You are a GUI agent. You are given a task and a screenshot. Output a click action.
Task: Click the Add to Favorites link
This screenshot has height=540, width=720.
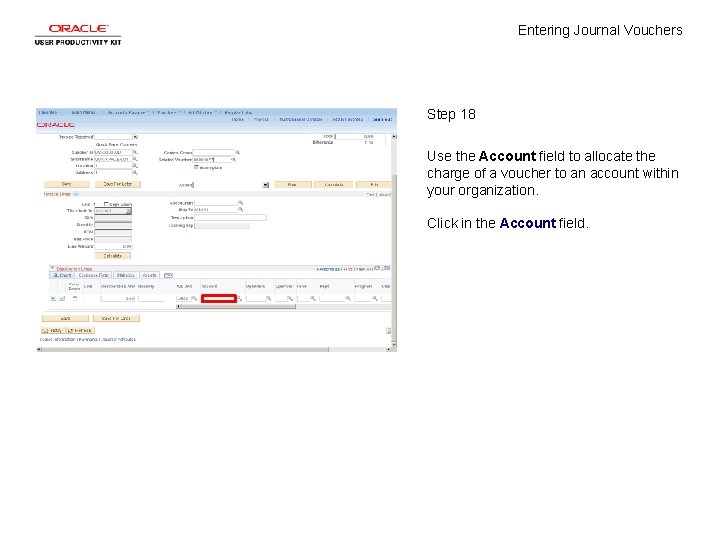pos(347,119)
